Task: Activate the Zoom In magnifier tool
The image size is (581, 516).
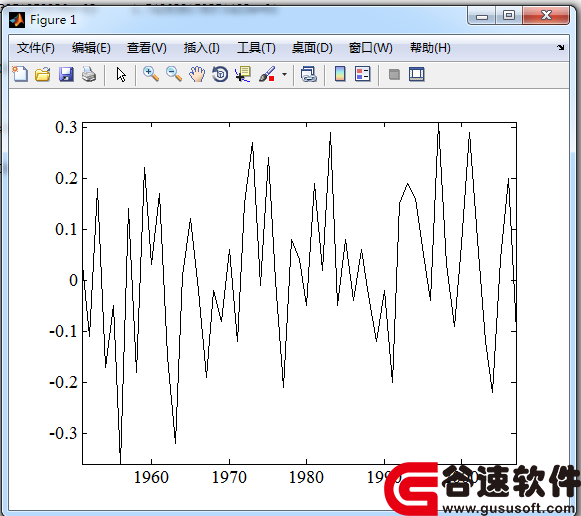Action: 151,74
